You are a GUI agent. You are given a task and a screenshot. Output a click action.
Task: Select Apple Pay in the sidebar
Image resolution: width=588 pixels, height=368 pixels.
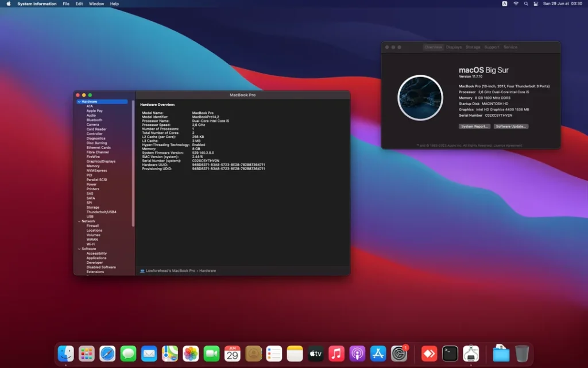click(95, 111)
